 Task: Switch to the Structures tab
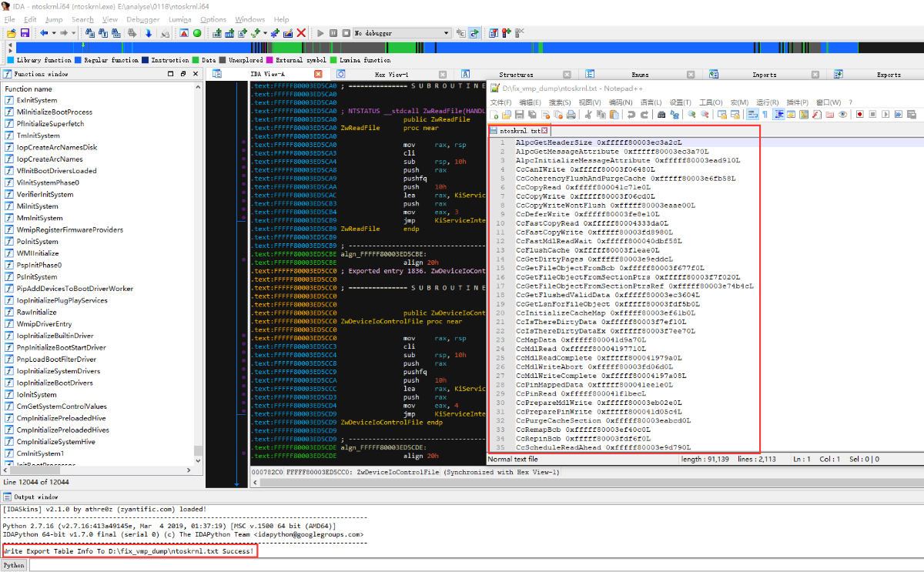pyautogui.click(x=516, y=75)
